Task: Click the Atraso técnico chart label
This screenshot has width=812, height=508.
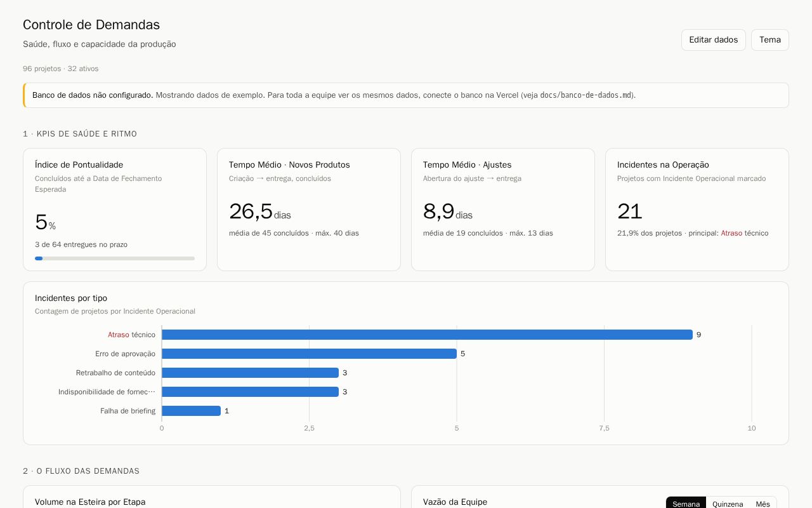Action: [x=131, y=335]
